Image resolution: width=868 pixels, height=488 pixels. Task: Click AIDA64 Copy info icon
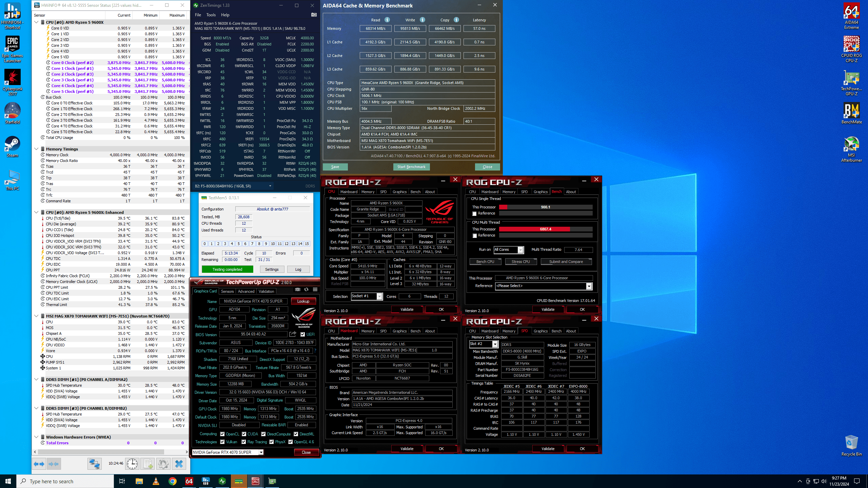click(x=456, y=20)
